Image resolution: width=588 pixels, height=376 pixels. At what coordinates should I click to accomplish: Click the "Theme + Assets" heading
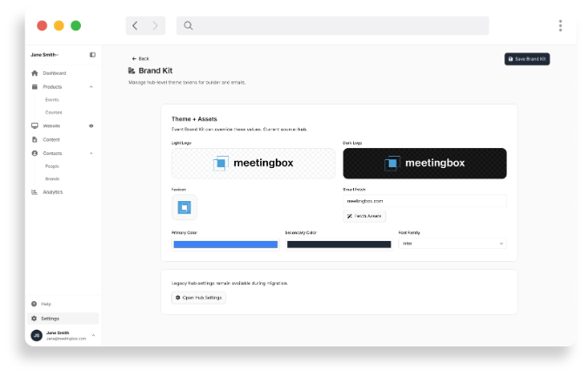pos(194,119)
